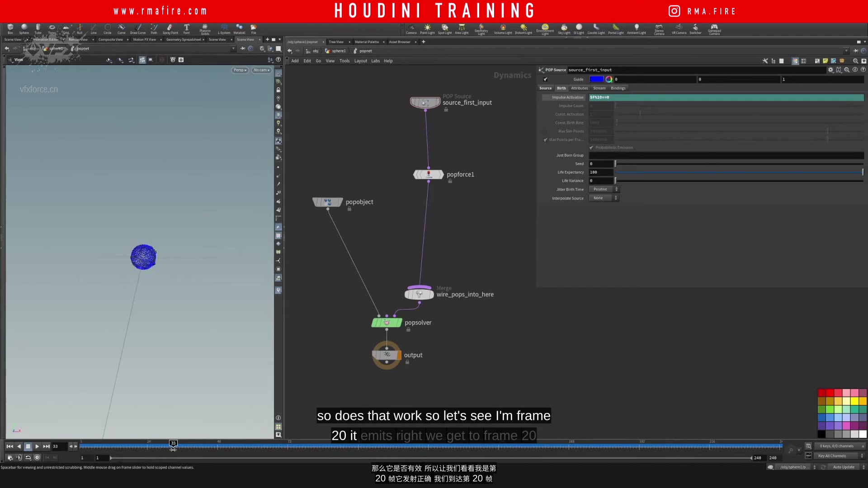Open the Guide color wheel picker

click(609, 80)
